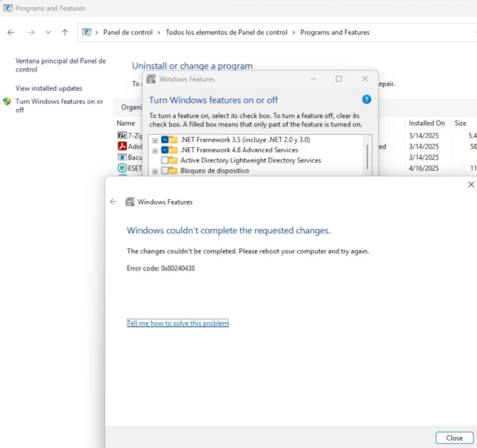Select the Panel de control breadcrumb

(128, 32)
